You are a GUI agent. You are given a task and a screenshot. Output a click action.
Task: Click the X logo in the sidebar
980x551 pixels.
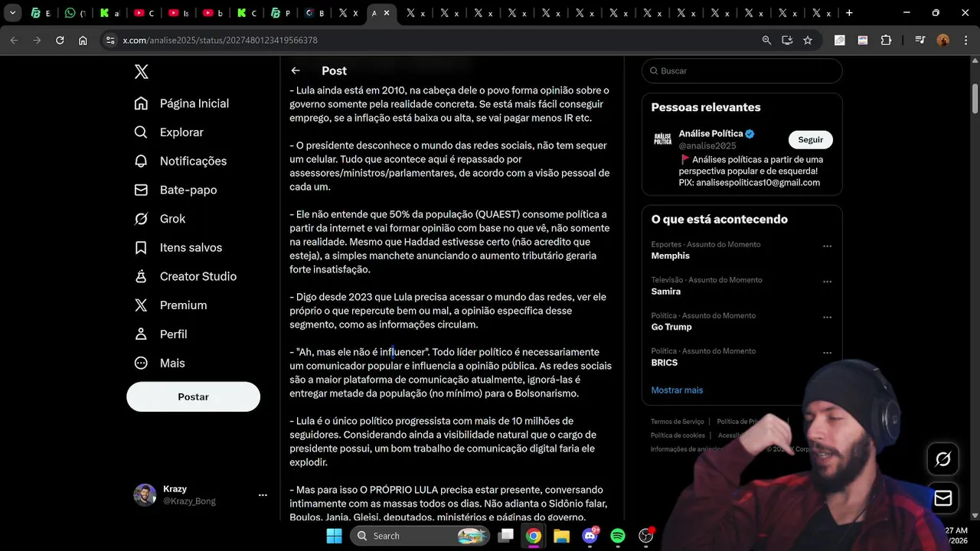tap(142, 72)
